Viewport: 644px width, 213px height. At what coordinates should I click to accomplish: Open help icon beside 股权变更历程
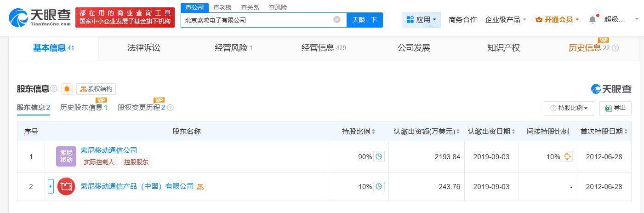click(x=170, y=108)
